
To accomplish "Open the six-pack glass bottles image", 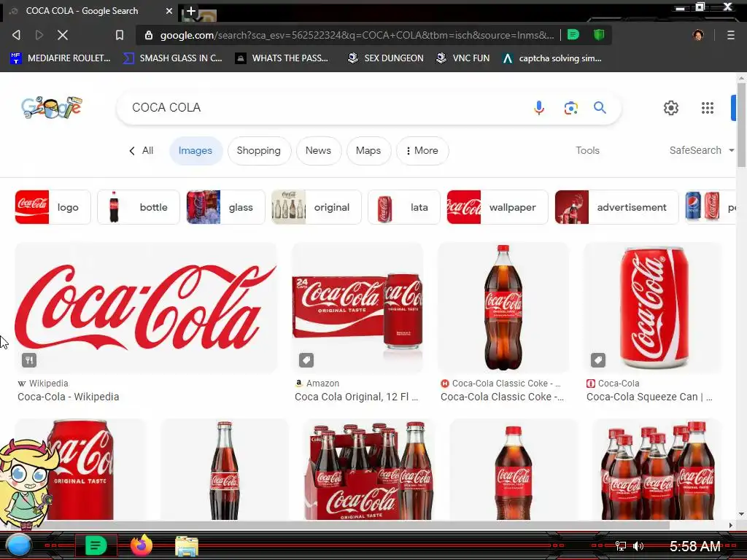I will (x=368, y=470).
